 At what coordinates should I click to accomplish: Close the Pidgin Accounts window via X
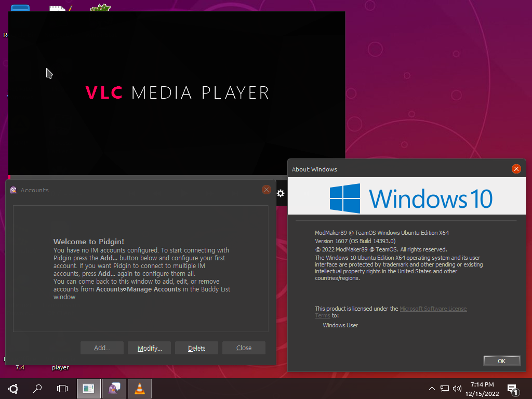click(267, 190)
